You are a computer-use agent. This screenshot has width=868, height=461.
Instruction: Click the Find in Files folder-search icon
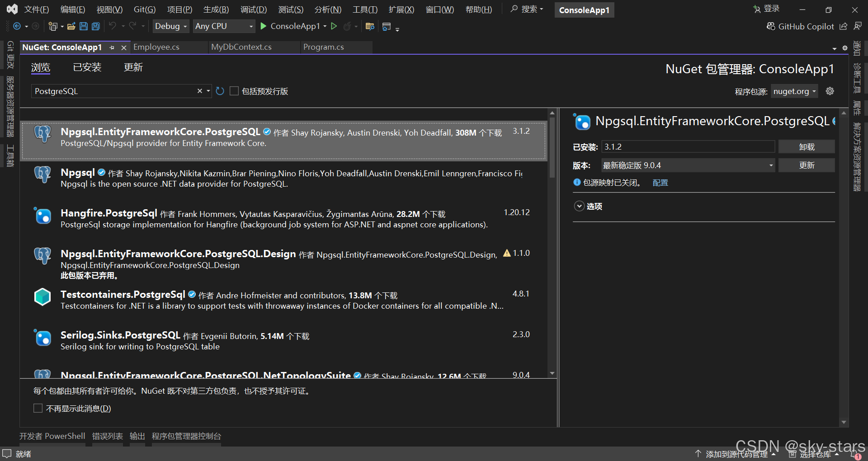[x=370, y=26]
